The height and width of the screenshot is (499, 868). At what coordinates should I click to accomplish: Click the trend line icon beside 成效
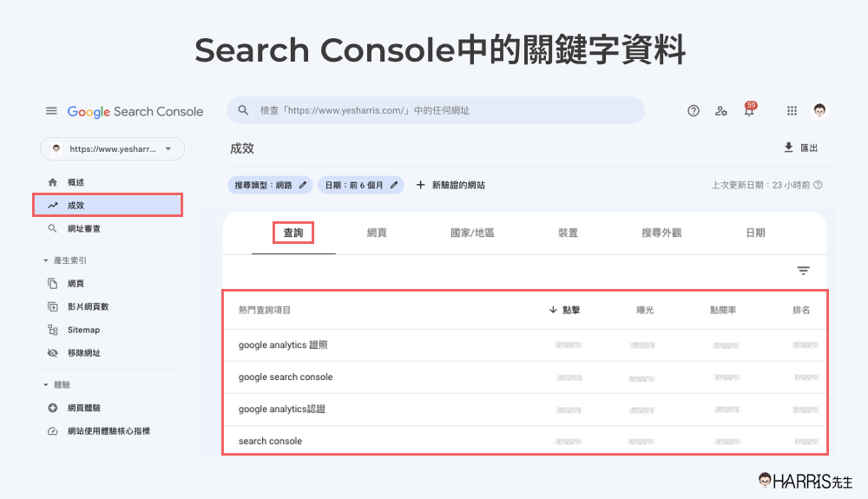pos(53,206)
